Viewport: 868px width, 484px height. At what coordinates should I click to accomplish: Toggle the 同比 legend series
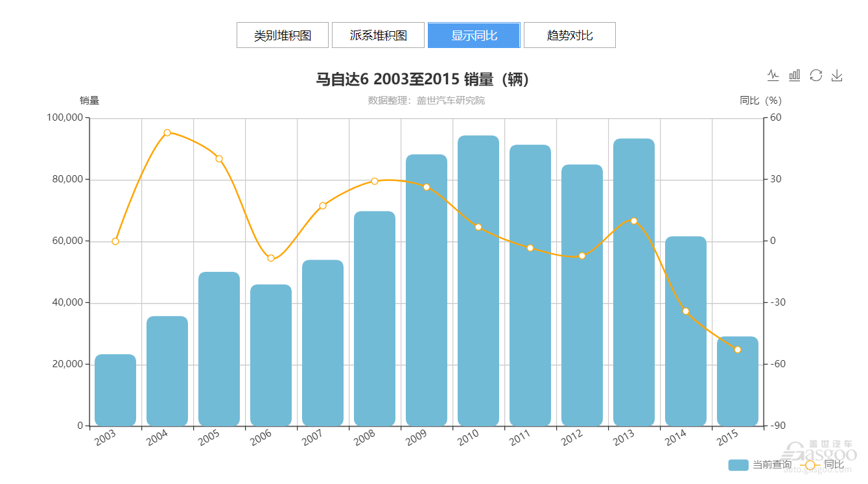coord(822,465)
